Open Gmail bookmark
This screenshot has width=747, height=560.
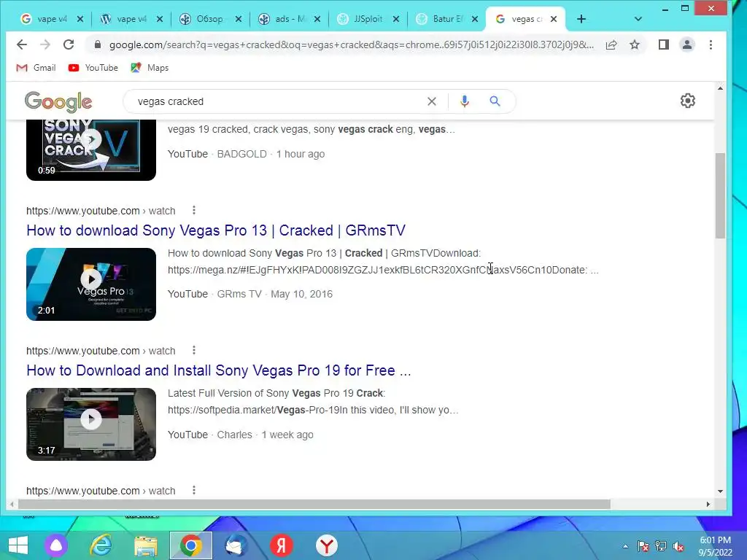point(36,68)
